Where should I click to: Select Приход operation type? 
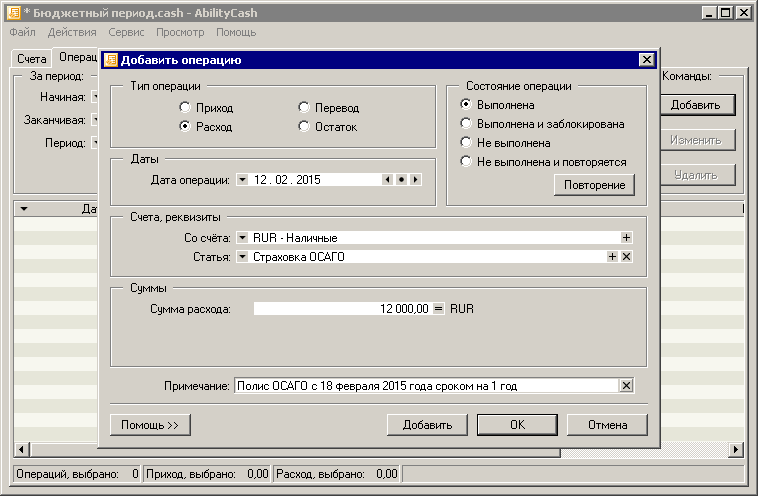click(x=184, y=108)
